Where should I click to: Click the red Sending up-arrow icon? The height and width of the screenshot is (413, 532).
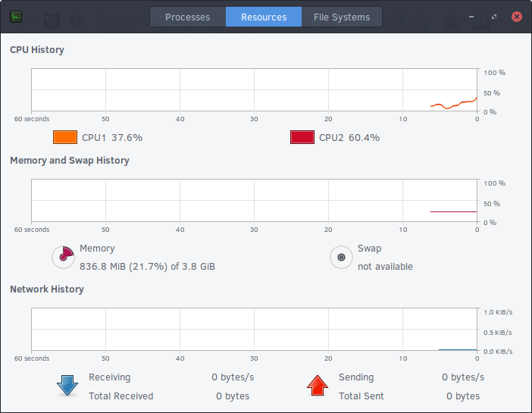click(x=318, y=386)
